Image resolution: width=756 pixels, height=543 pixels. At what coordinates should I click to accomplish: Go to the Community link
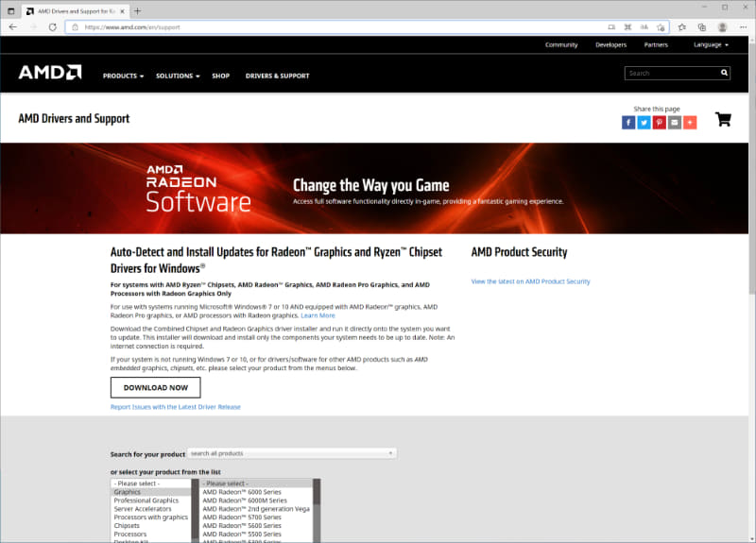[x=561, y=44]
